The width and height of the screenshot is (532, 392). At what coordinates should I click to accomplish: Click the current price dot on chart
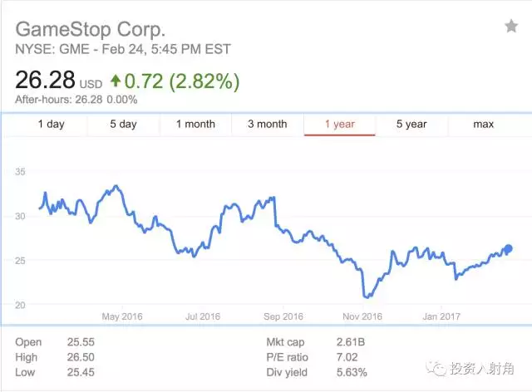pos(508,248)
